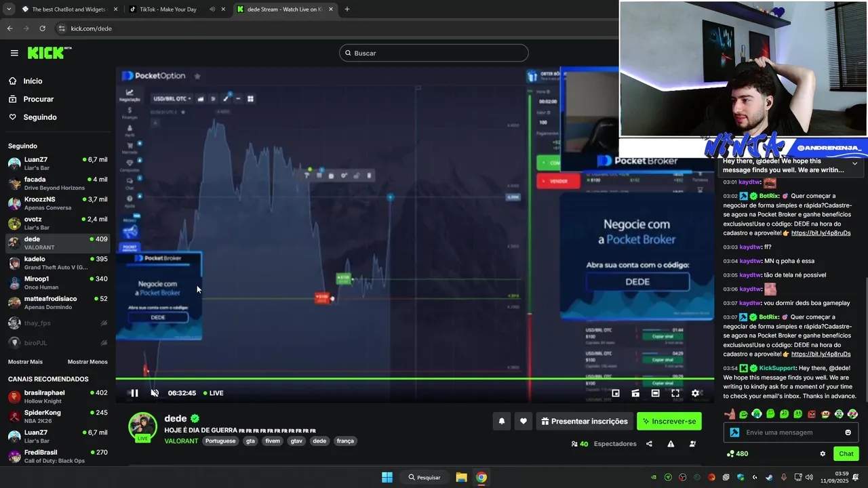The height and width of the screenshot is (488, 868).
Task: Open ovotz channel in sidebar
Action: 58,223
